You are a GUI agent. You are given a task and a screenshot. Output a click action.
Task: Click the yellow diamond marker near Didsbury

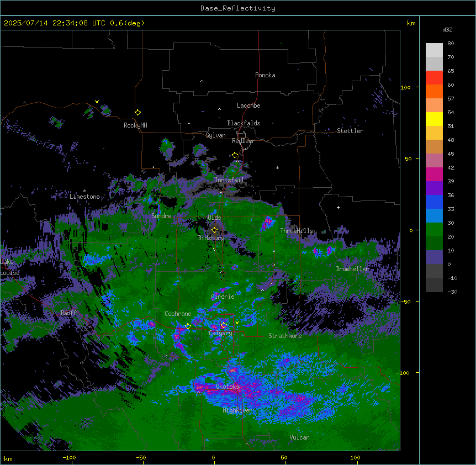point(214,230)
